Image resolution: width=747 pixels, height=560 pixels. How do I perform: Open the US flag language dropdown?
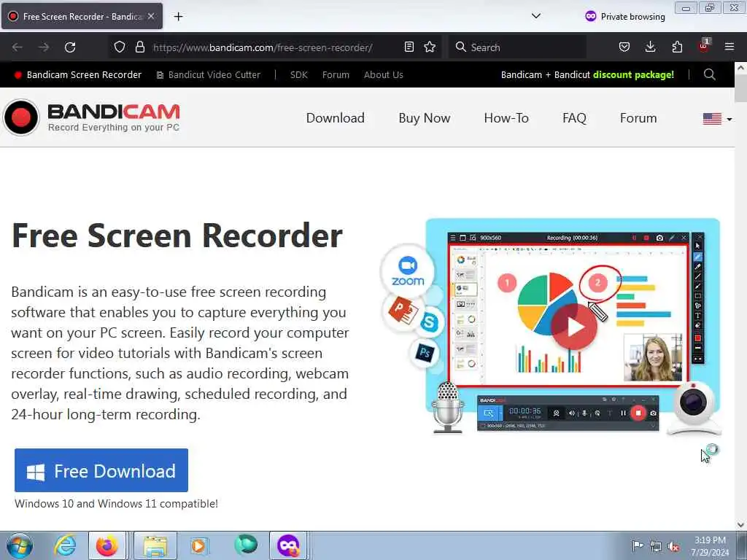point(717,119)
